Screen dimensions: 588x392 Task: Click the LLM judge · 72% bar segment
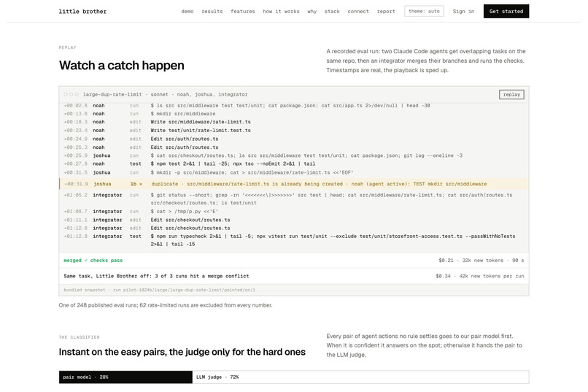360,377
